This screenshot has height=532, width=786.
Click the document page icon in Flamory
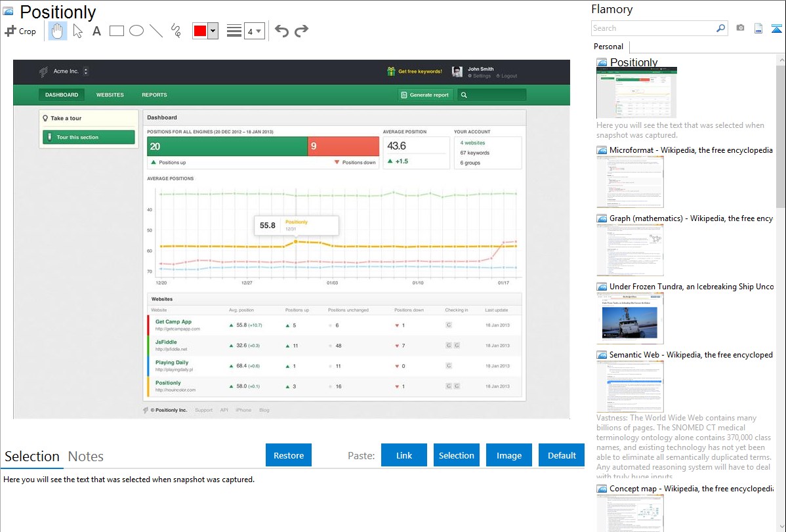758,28
